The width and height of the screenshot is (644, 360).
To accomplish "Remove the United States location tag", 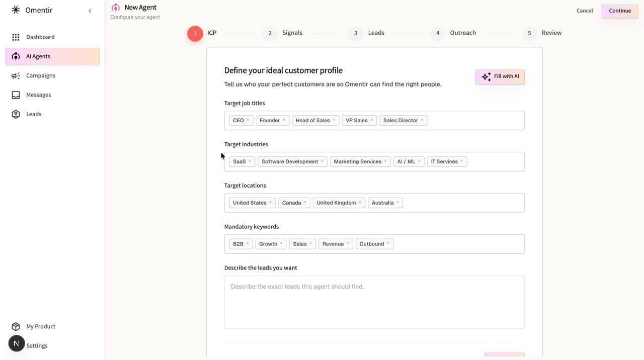I will (270, 203).
